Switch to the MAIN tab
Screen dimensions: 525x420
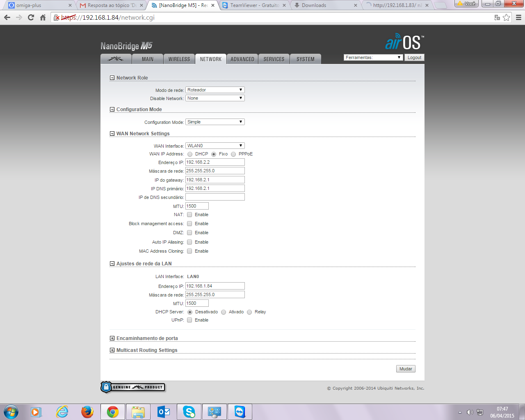[x=148, y=59]
